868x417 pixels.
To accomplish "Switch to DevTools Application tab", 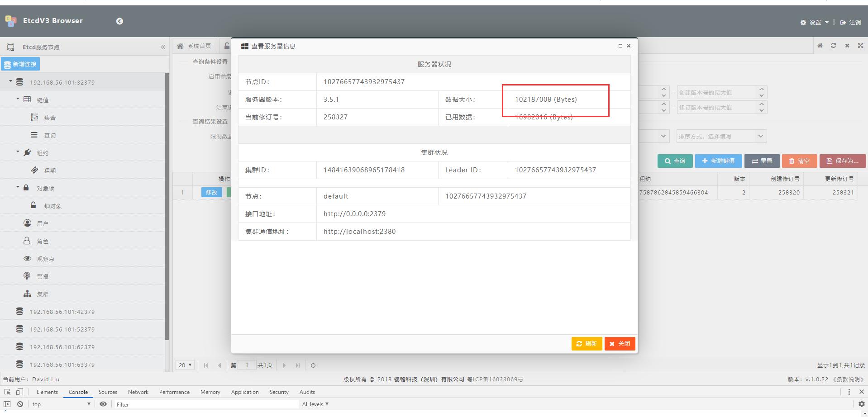I will click(245, 392).
